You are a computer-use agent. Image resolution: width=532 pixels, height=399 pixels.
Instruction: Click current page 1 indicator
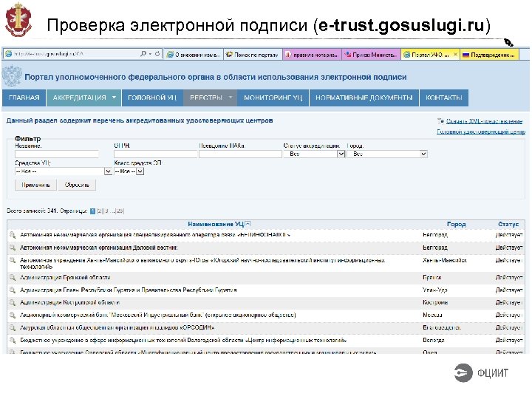[92, 211]
